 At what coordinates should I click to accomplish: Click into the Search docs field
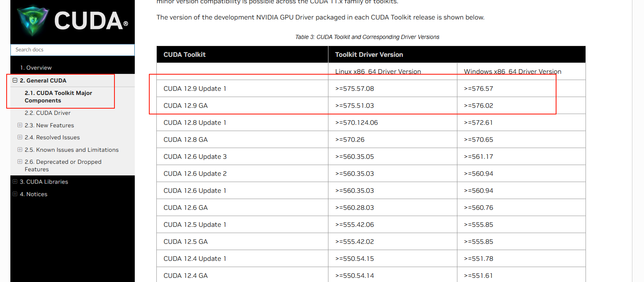click(73, 50)
